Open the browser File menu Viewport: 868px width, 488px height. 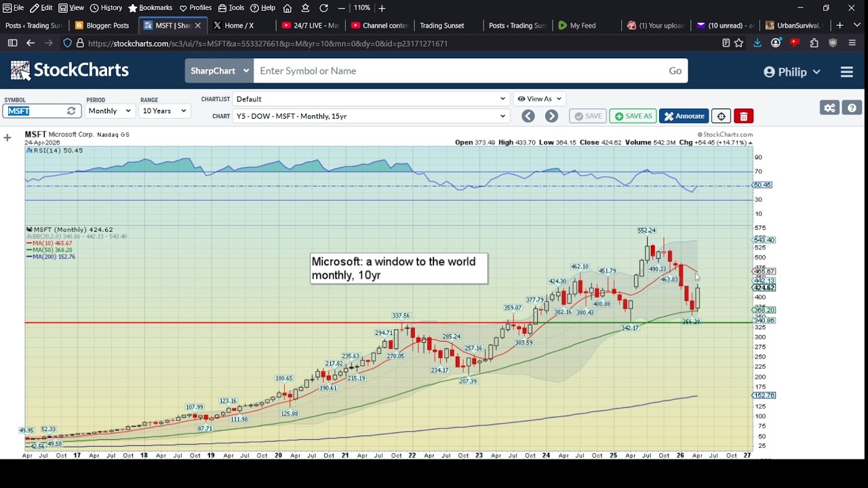coord(14,7)
